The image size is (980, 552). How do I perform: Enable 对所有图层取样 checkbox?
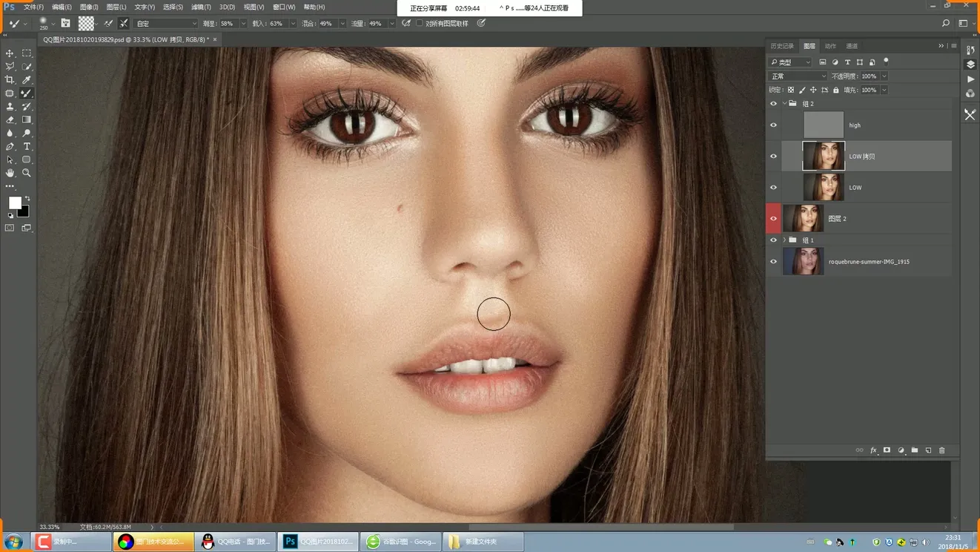click(420, 24)
